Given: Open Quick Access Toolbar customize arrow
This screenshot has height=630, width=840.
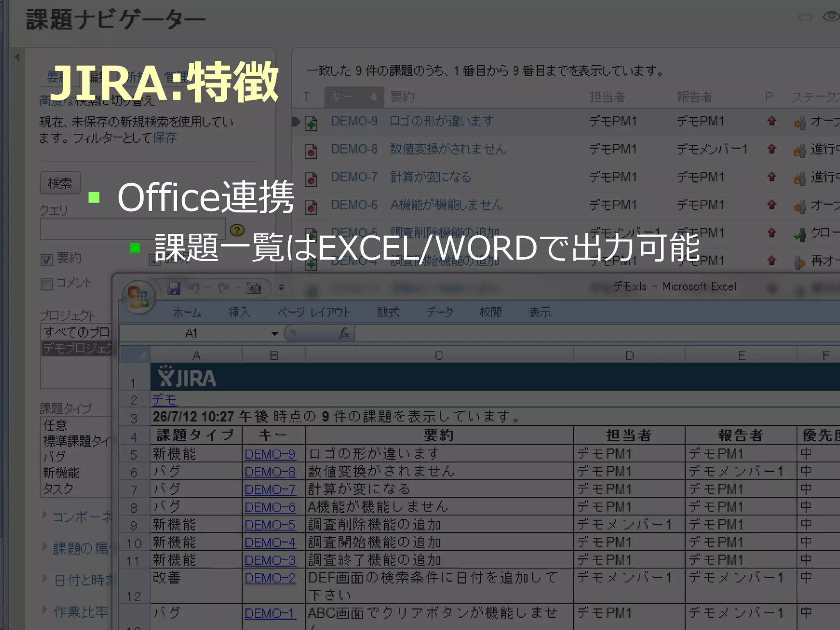Looking at the screenshot, I should (x=281, y=288).
